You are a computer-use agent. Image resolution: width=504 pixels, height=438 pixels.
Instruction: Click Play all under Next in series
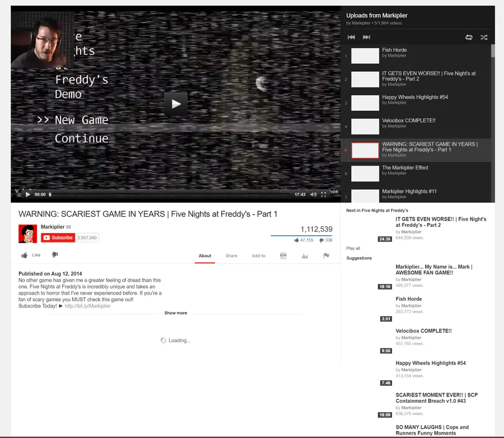pyautogui.click(x=353, y=248)
